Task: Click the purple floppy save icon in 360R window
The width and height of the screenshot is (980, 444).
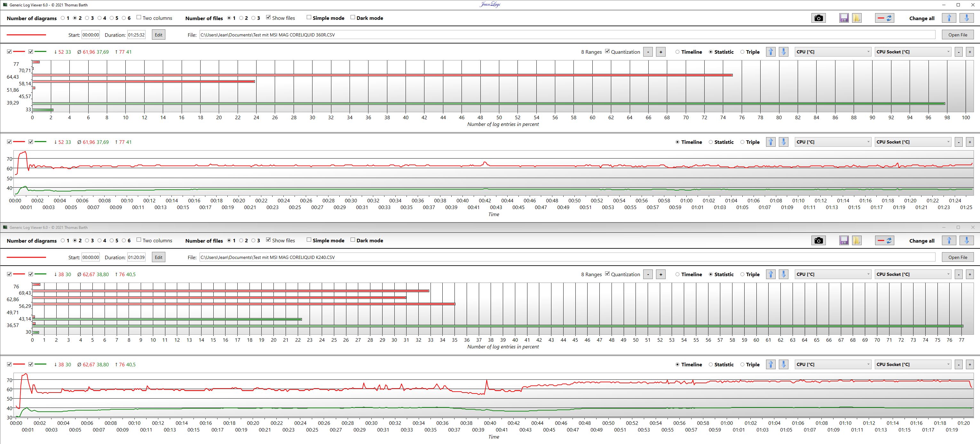Action: pos(844,18)
